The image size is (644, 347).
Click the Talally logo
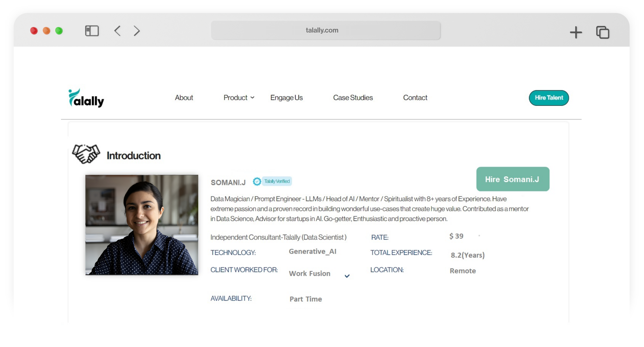pos(86,98)
